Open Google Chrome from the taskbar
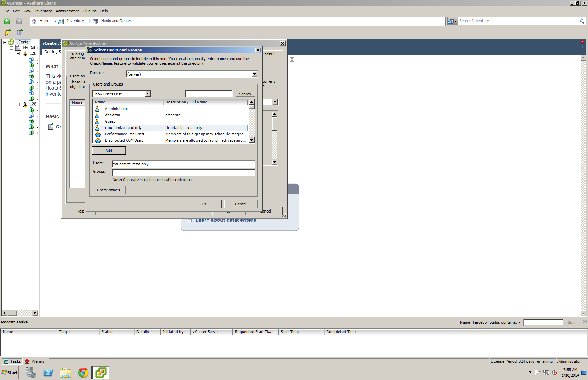Viewport: 588px width, 380px height. click(x=83, y=372)
